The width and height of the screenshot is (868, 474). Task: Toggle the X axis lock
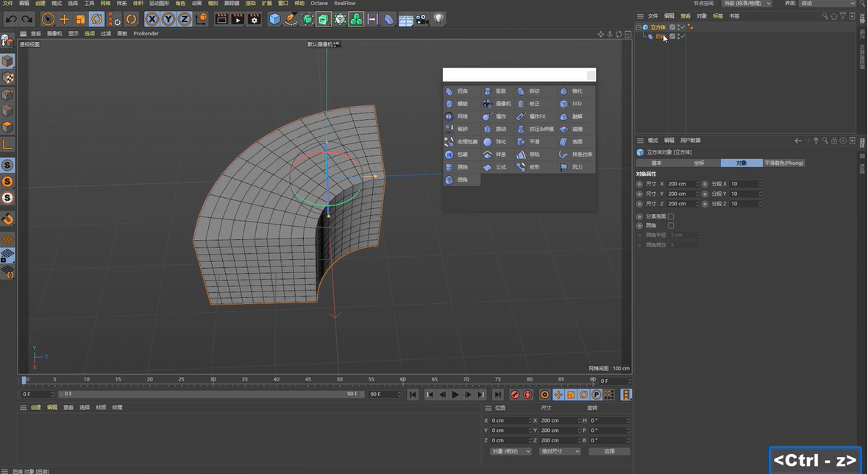click(152, 19)
